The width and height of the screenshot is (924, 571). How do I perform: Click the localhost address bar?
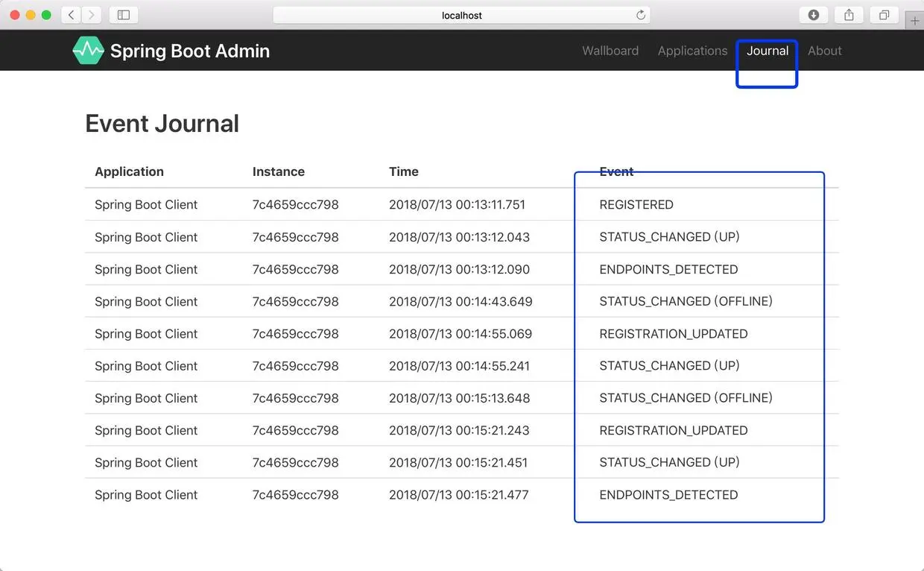coord(462,15)
